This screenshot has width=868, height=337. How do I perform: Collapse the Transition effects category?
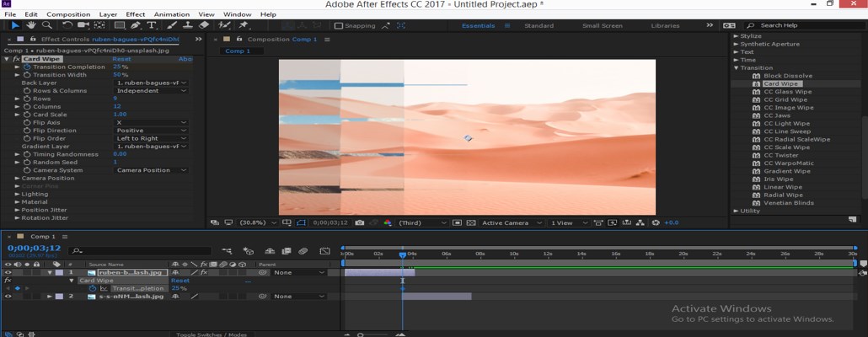(737, 68)
